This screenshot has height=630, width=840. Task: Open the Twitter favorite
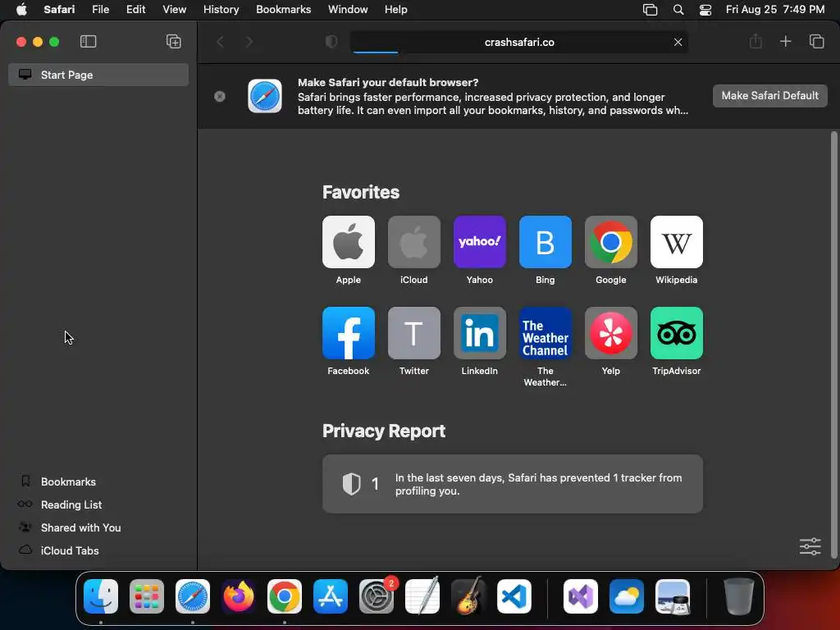coord(414,333)
